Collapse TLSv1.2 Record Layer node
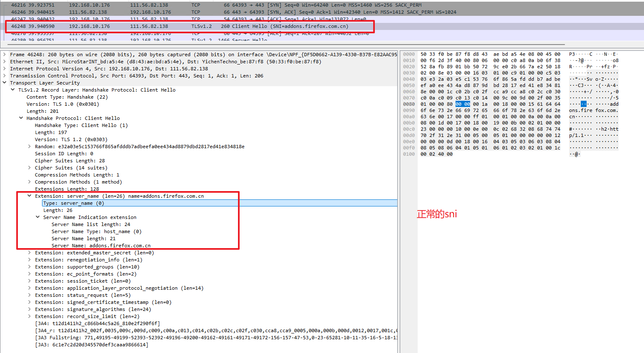 pos(13,90)
